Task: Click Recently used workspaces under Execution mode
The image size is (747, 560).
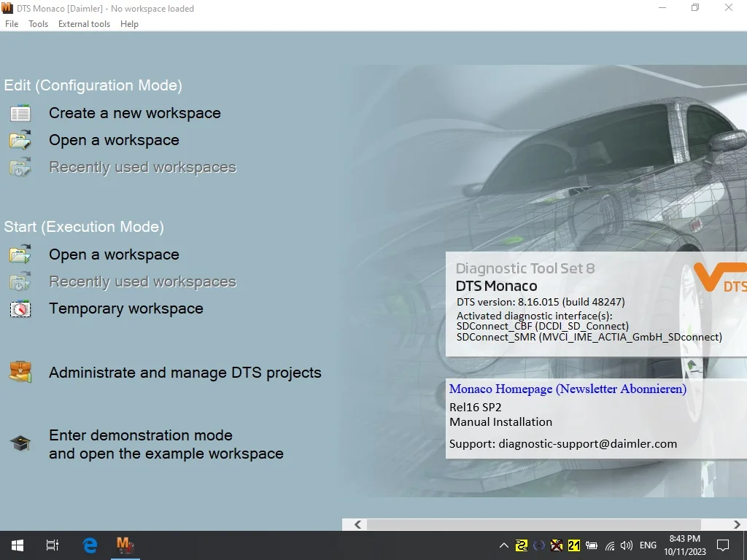Action: 143,281
